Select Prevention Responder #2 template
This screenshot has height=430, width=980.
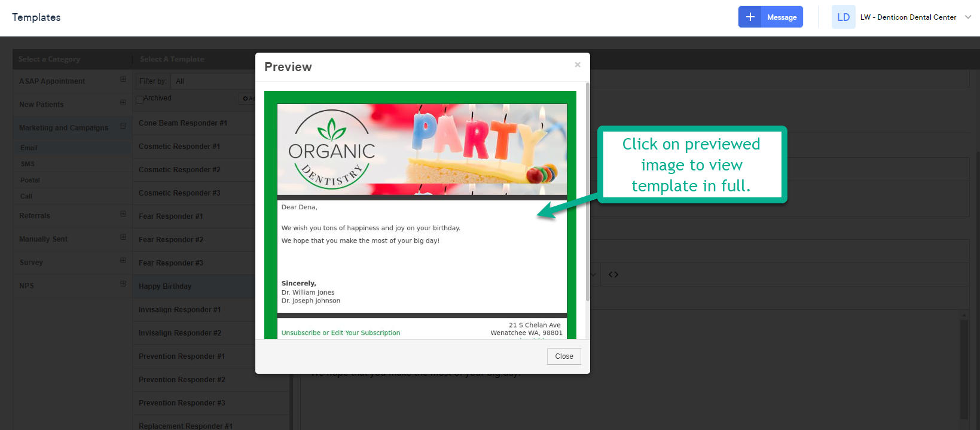(x=182, y=380)
